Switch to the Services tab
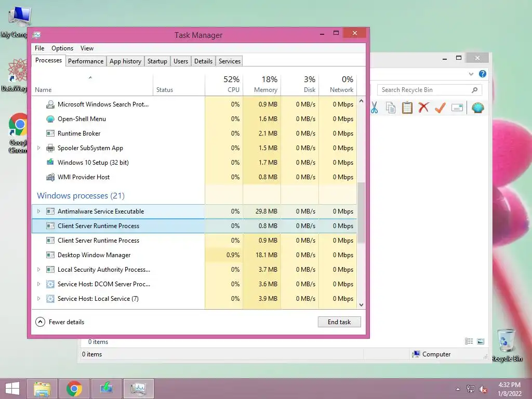 click(229, 61)
